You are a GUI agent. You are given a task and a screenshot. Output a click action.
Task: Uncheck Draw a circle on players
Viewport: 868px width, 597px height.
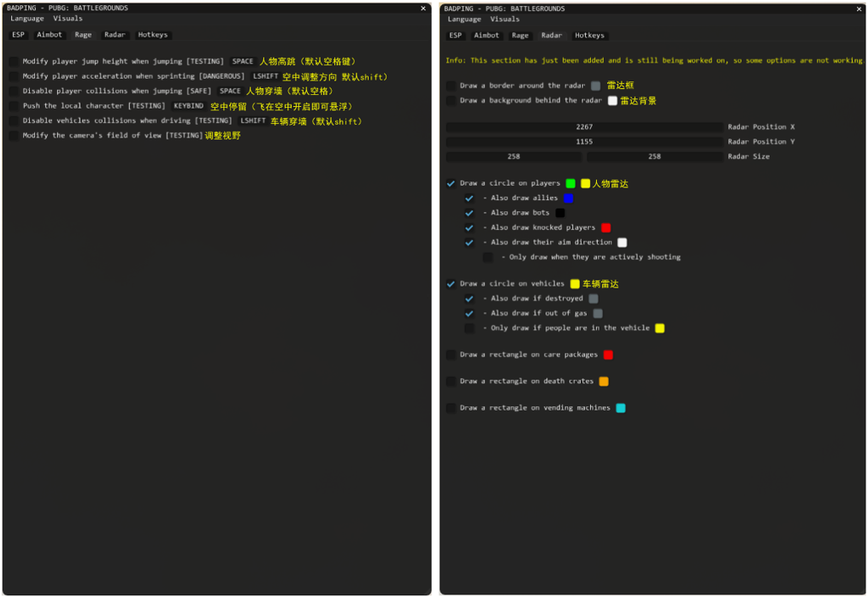pyautogui.click(x=452, y=183)
